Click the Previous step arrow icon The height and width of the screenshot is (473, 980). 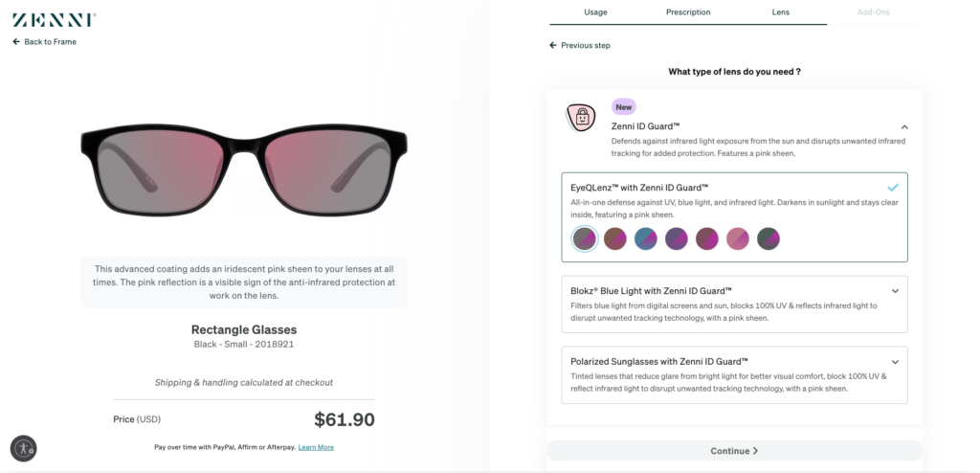pyautogui.click(x=553, y=45)
